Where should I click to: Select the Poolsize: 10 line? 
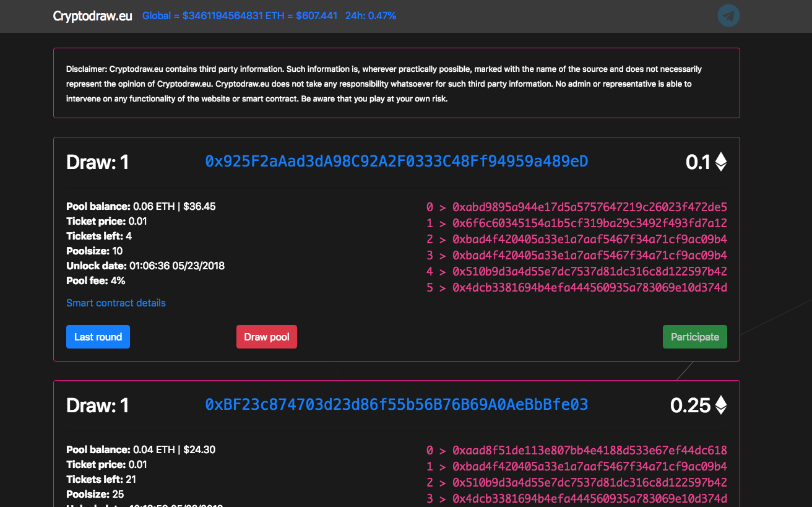pyautogui.click(x=95, y=251)
